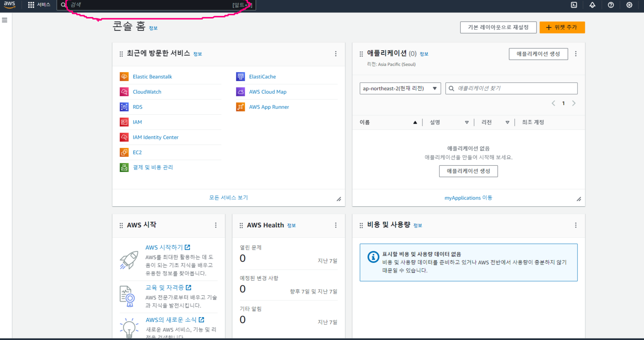The image size is (644, 340).
Task: Open 정보 link beside AWS Health
Action: tap(291, 225)
